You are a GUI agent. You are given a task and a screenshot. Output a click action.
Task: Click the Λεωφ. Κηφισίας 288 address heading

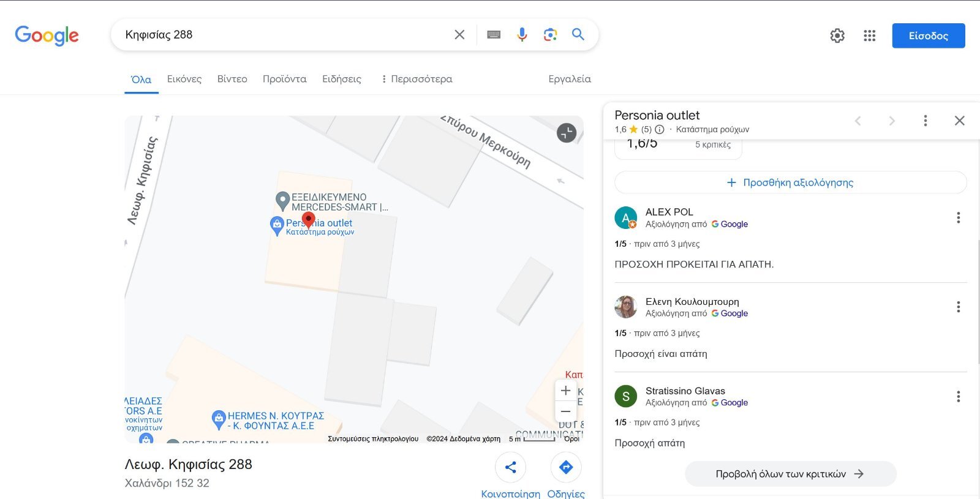[x=189, y=464]
